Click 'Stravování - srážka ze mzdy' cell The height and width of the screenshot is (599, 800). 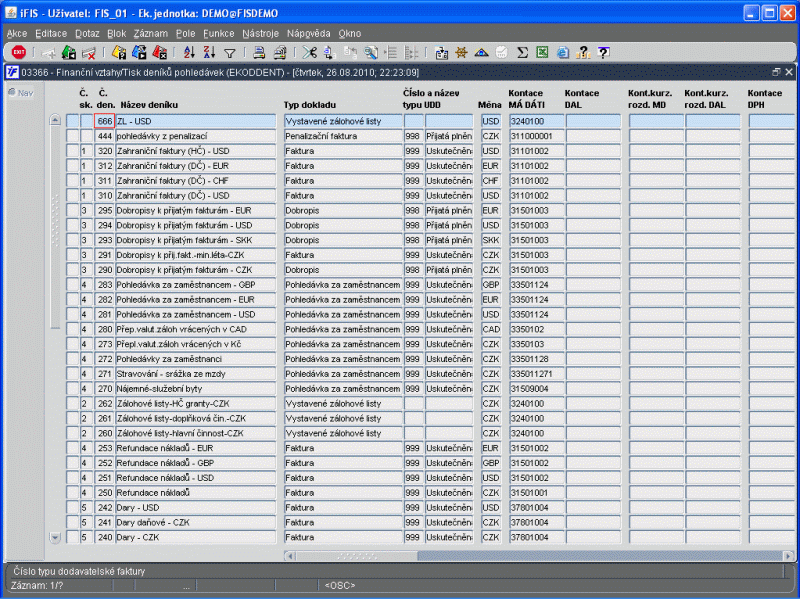(195, 374)
